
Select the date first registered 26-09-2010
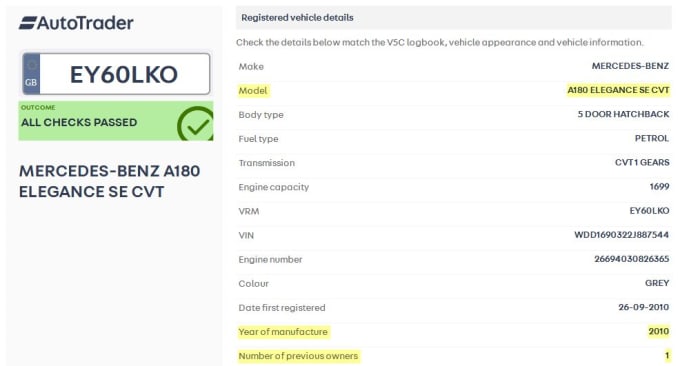pos(644,307)
